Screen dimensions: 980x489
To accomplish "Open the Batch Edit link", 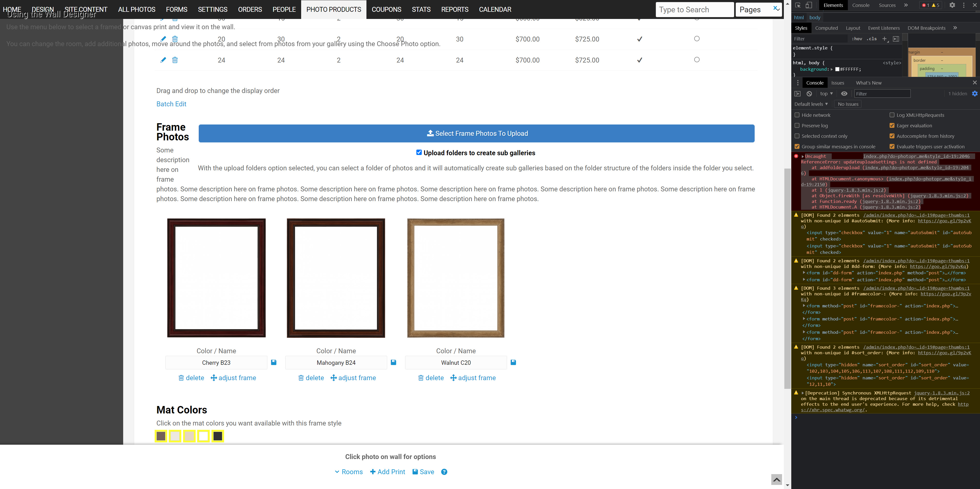I will 171,104.
